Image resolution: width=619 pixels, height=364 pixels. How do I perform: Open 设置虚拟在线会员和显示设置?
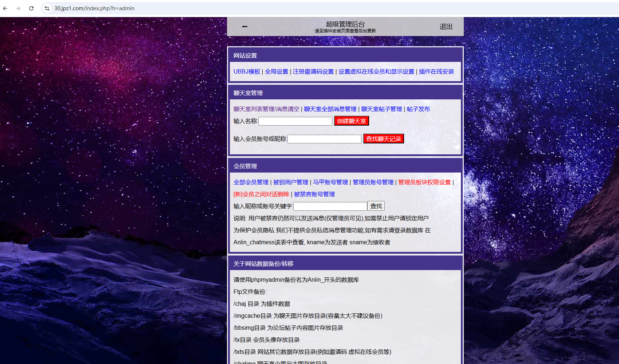pos(376,72)
